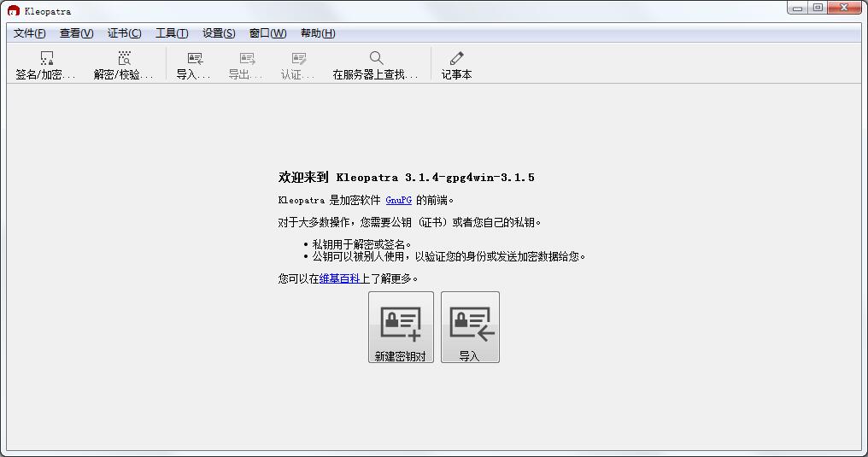
Task: Click the welcome heading 'Kleopatra 3.1.4-gpg4win-3.1.5'
Action: [x=435, y=178]
